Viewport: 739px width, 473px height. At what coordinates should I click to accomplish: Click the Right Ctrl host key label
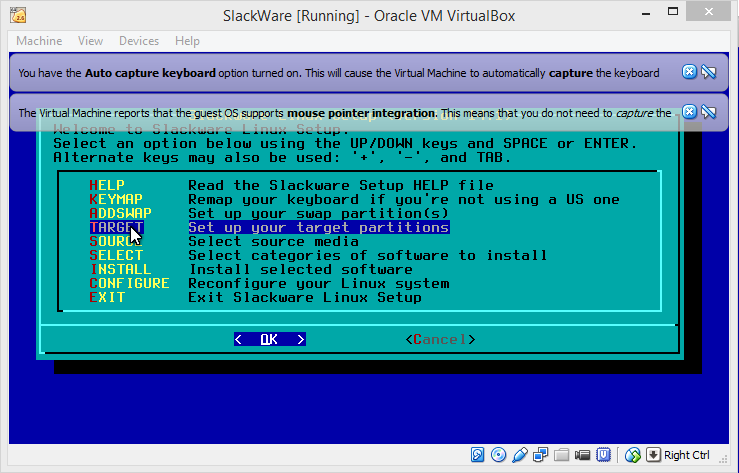[x=687, y=455]
